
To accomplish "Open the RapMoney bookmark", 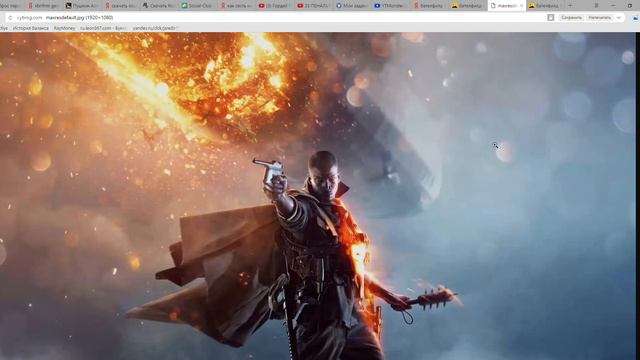I will pos(64,28).
